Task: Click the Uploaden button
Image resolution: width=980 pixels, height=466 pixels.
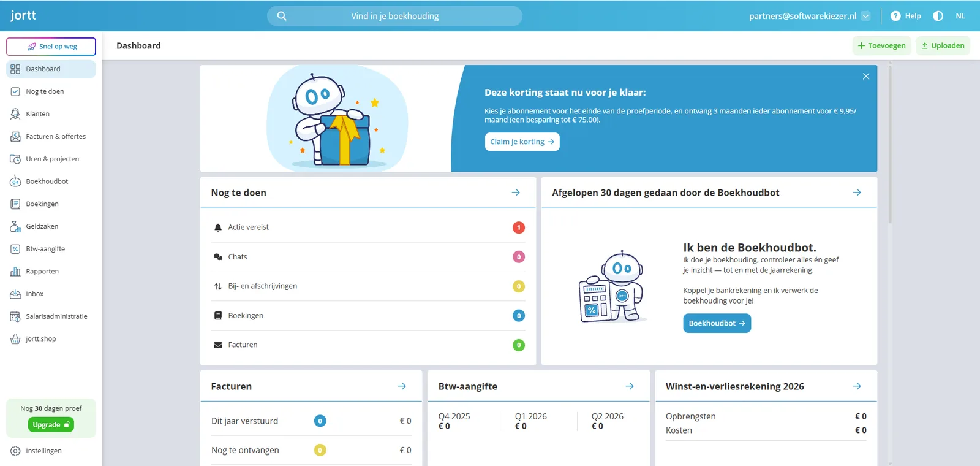Action: click(943, 46)
